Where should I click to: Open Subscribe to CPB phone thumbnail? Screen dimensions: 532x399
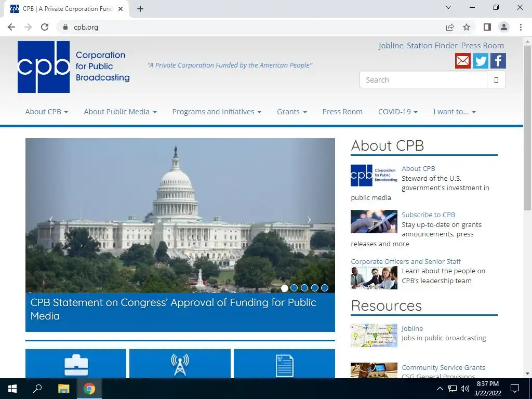coord(374,221)
